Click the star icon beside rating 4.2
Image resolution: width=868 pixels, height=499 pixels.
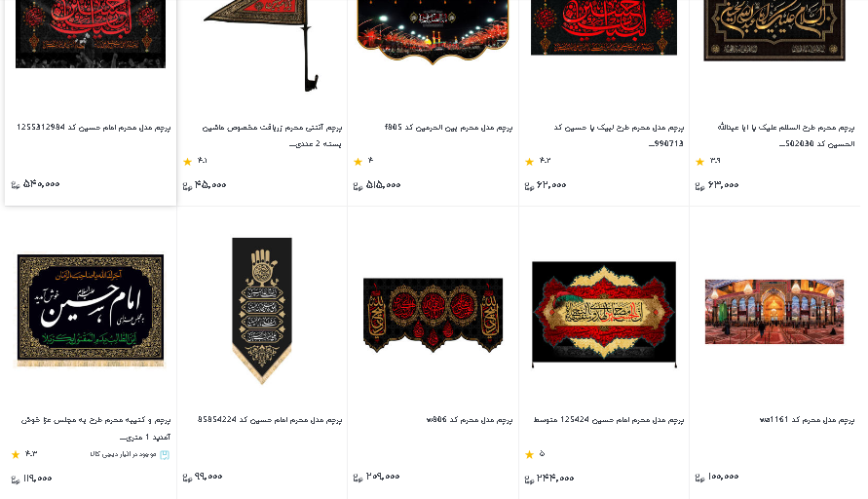(x=529, y=162)
